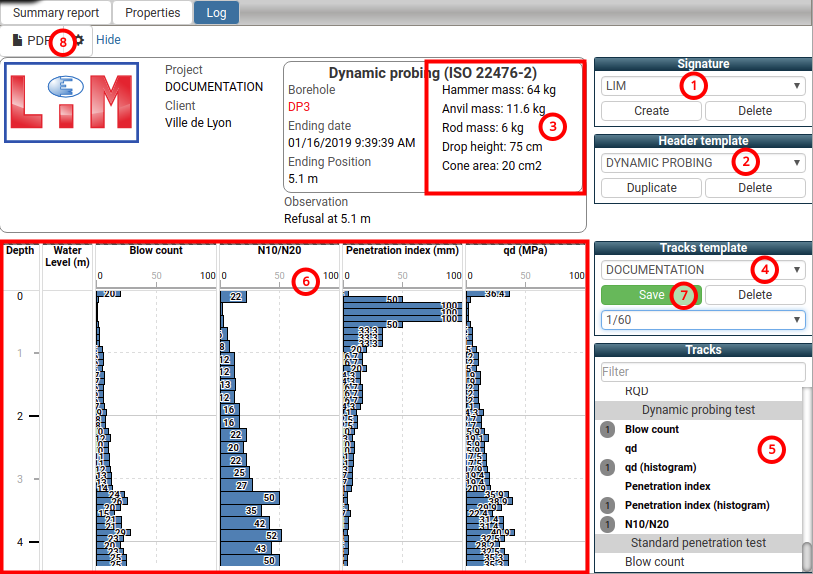Screen dimensions: 813x574
Task: Expand the Header template DYNAMIC PROBING dropdown
Action: [702, 162]
